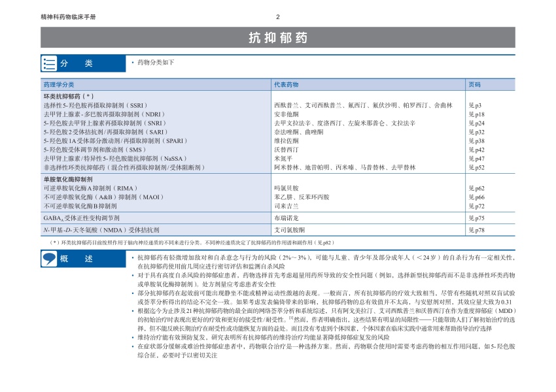
Task: Click the MAOI classification row
Action: pos(103,197)
